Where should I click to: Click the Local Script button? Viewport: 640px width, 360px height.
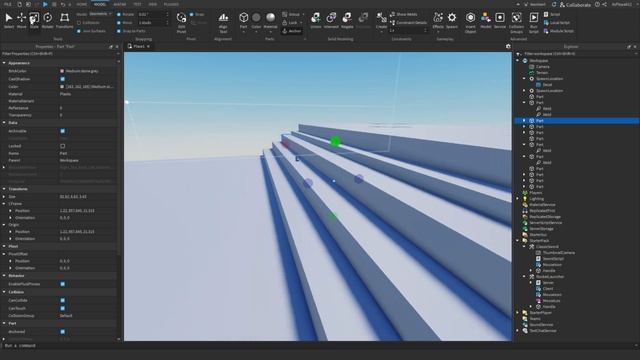coord(557,23)
